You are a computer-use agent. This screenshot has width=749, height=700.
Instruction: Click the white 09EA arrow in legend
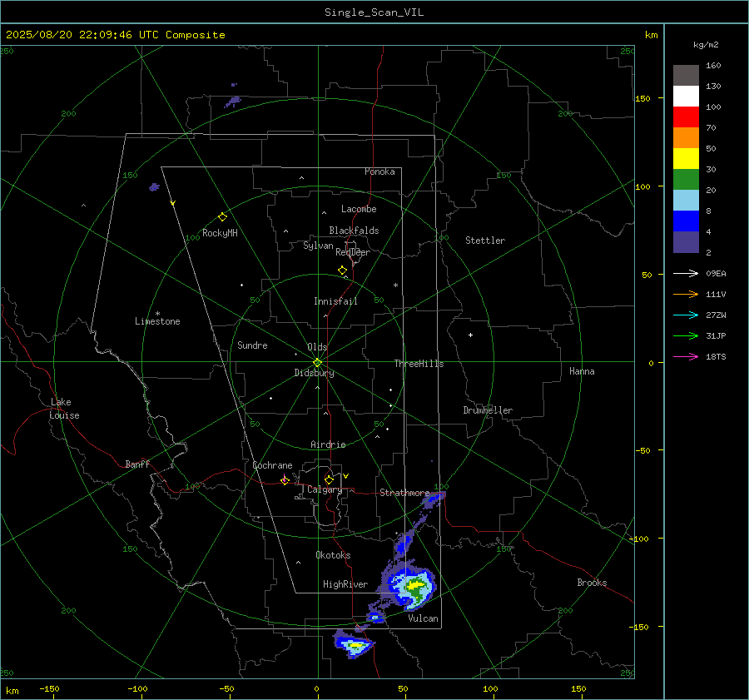[686, 273]
